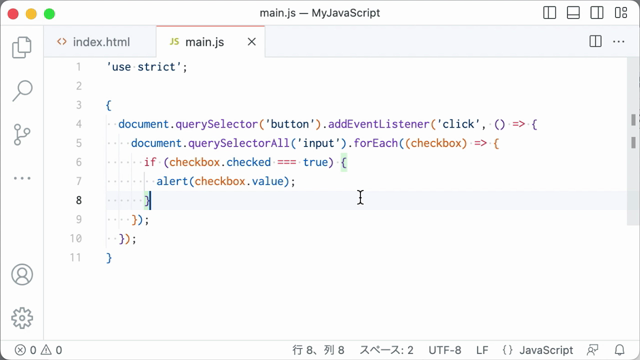Click alert on line 7
This screenshot has height=360, width=640.
172,181
